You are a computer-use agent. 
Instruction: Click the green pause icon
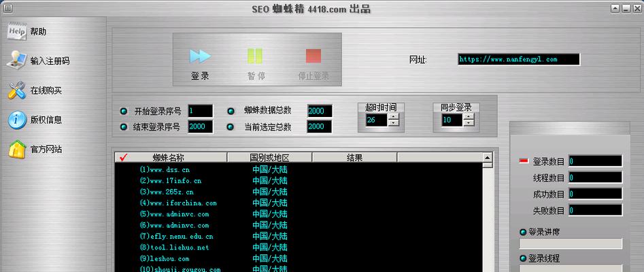pos(254,56)
